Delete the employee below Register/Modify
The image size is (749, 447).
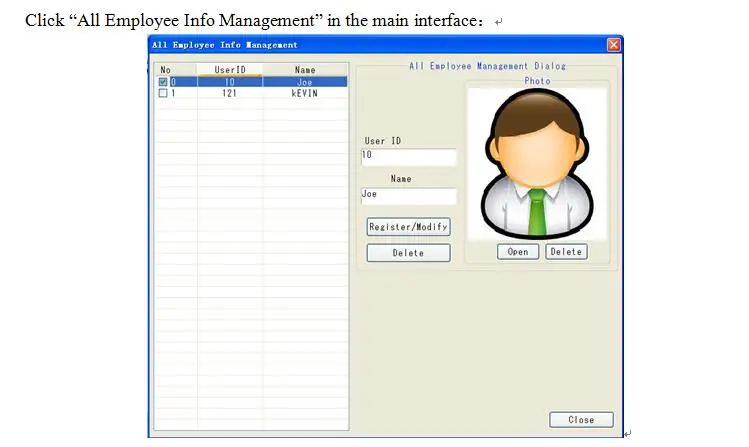408,253
